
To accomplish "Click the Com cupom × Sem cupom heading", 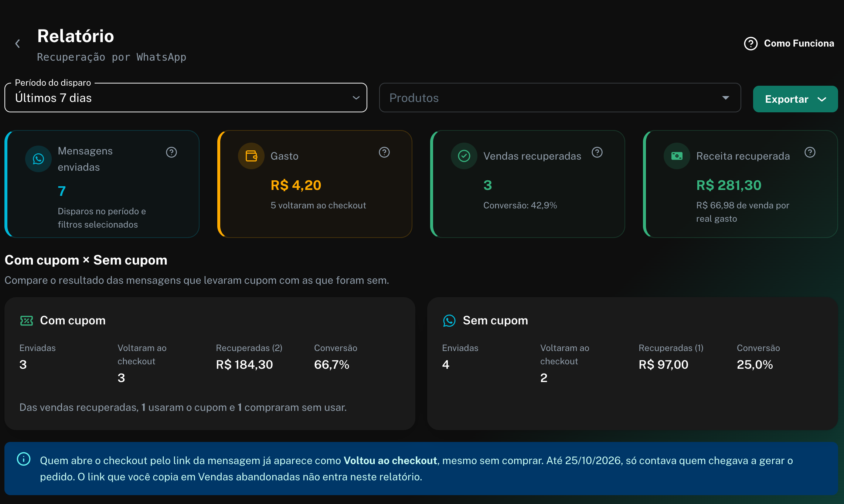I will (86, 260).
